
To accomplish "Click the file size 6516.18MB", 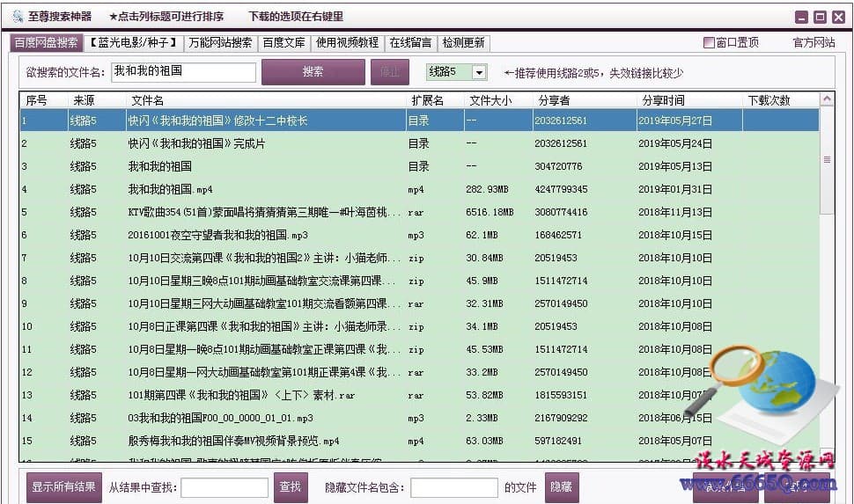I will coord(490,212).
